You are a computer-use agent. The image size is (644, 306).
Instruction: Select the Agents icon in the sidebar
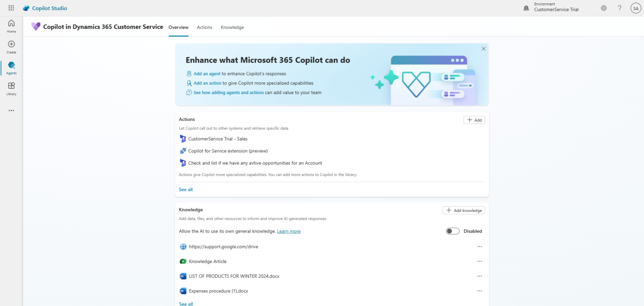[11, 67]
